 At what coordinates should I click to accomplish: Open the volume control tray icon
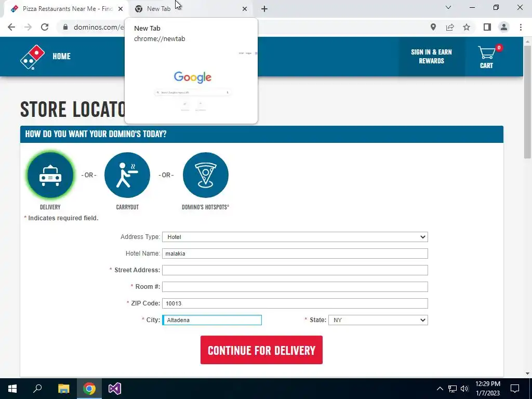(464, 389)
